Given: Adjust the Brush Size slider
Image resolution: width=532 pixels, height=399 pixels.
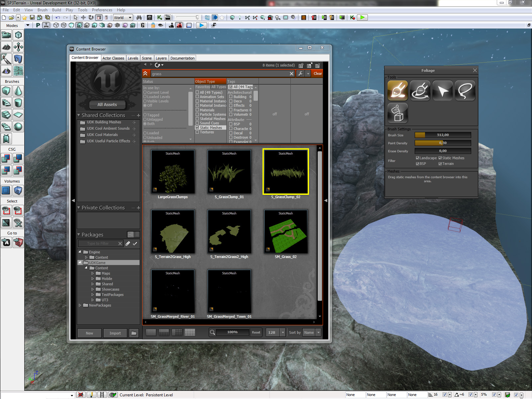Looking at the screenshot, I should click(x=443, y=135).
